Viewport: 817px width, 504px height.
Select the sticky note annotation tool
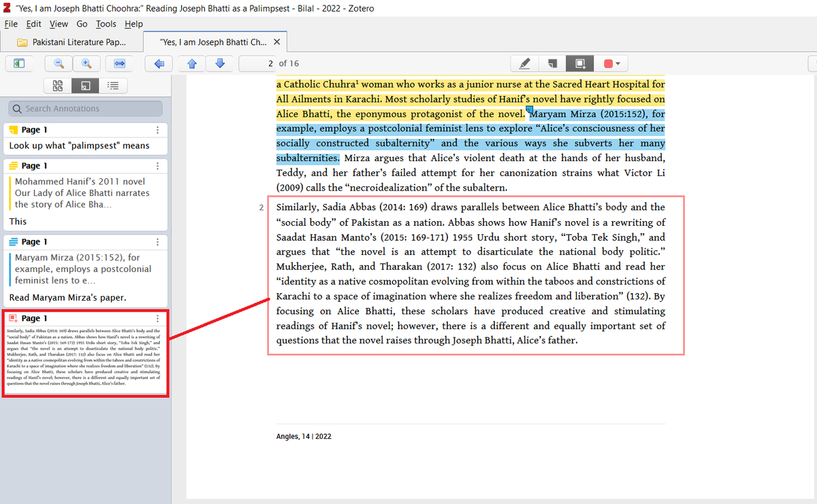click(553, 63)
